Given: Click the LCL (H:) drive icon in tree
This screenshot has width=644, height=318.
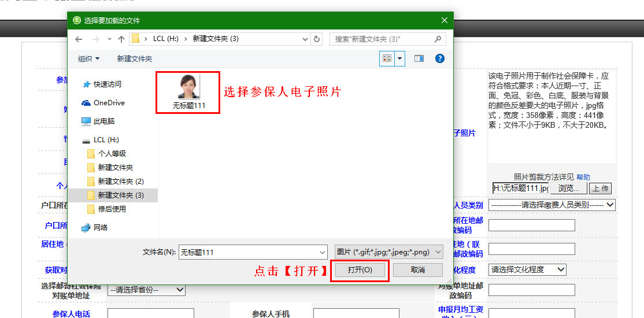Looking at the screenshot, I should click(86, 140).
